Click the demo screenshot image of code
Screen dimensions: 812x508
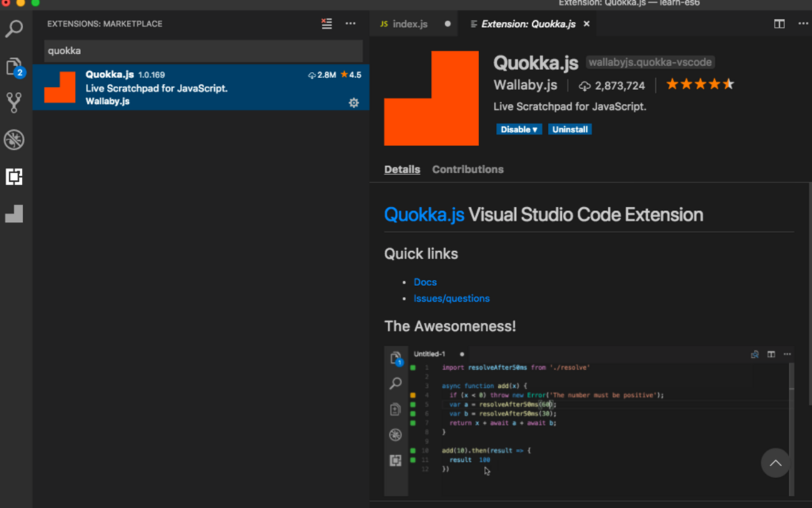tap(589, 421)
